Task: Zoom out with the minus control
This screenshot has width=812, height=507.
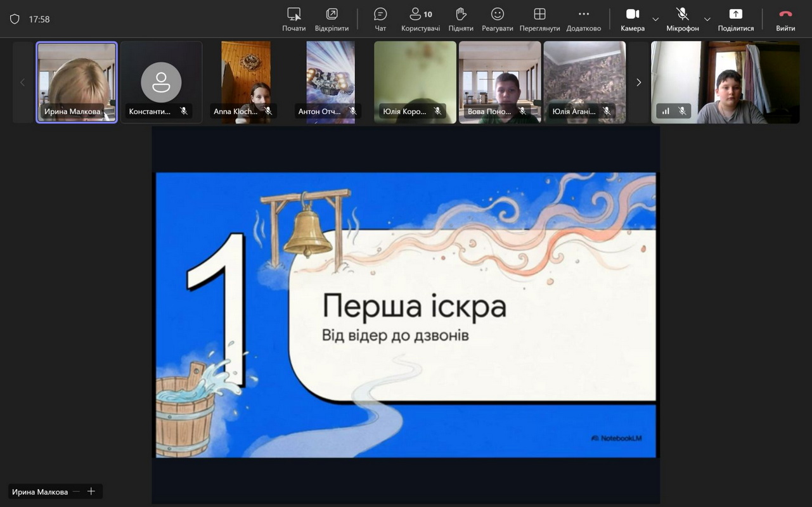Action: point(77,491)
